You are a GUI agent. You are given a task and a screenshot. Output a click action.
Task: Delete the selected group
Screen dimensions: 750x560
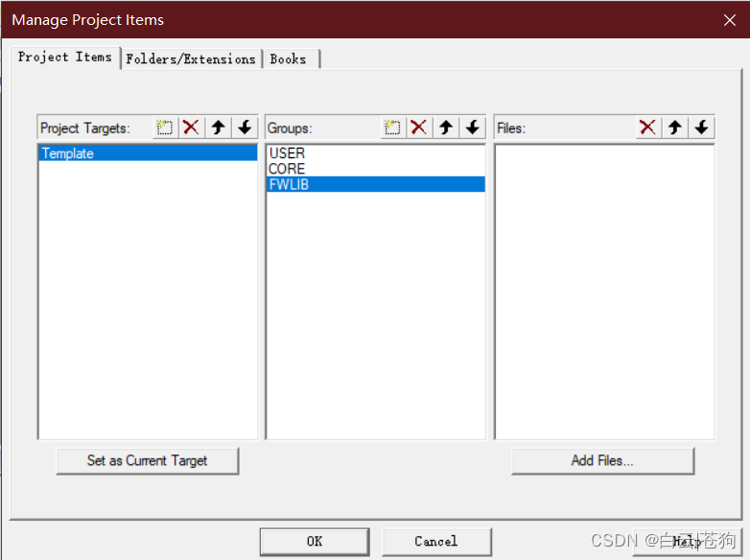[x=419, y=128]
